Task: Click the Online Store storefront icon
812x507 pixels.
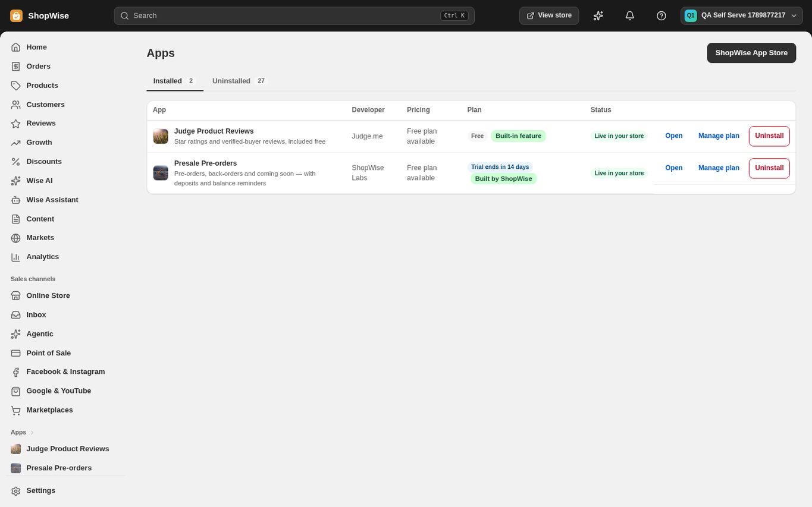Action: (16, 295)
